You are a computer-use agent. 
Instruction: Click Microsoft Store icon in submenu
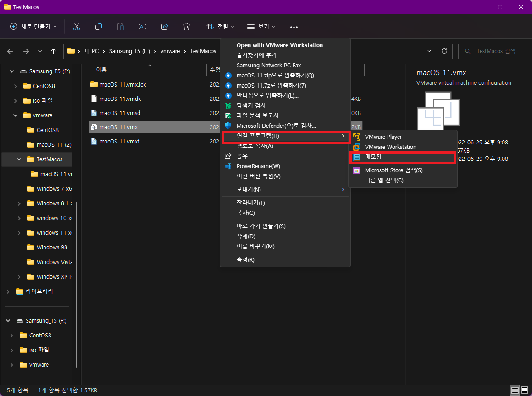(x=357, y=170)
